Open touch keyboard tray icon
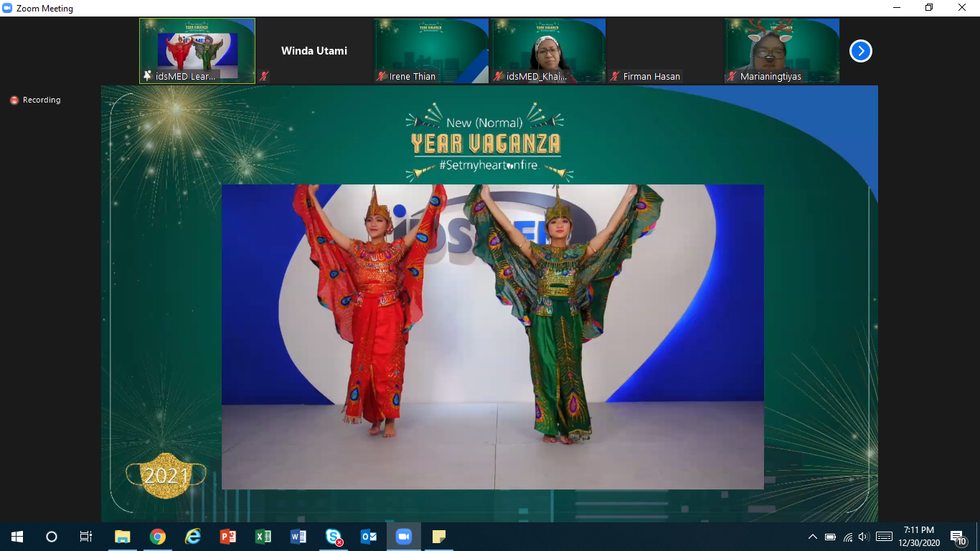 pyautogui.click(x=885, y=537)
